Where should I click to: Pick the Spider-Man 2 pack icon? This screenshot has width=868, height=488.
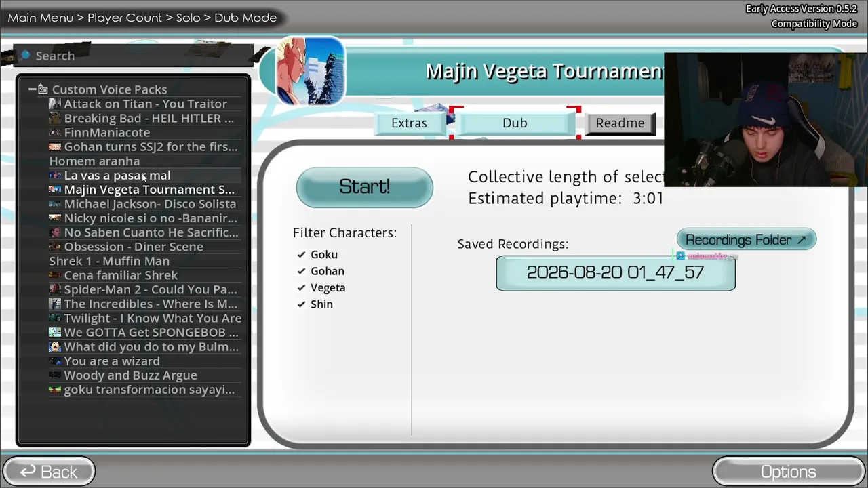pos(55,289)
